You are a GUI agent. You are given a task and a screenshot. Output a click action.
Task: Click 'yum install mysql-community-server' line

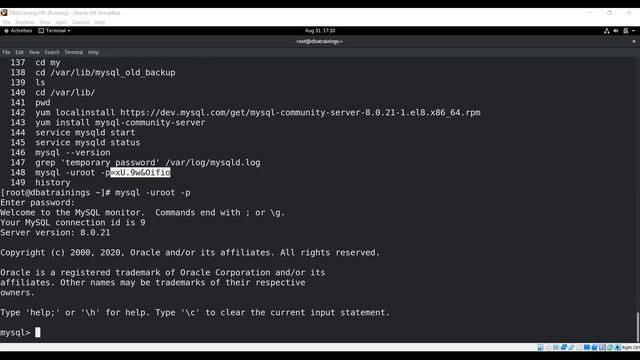pos(120,122)
